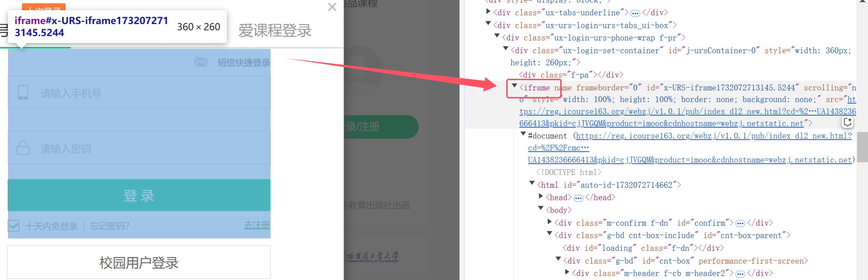Collapse the ux-login-set-container div
This screenshot has height=280, width=868.
(x=506, y=48)
